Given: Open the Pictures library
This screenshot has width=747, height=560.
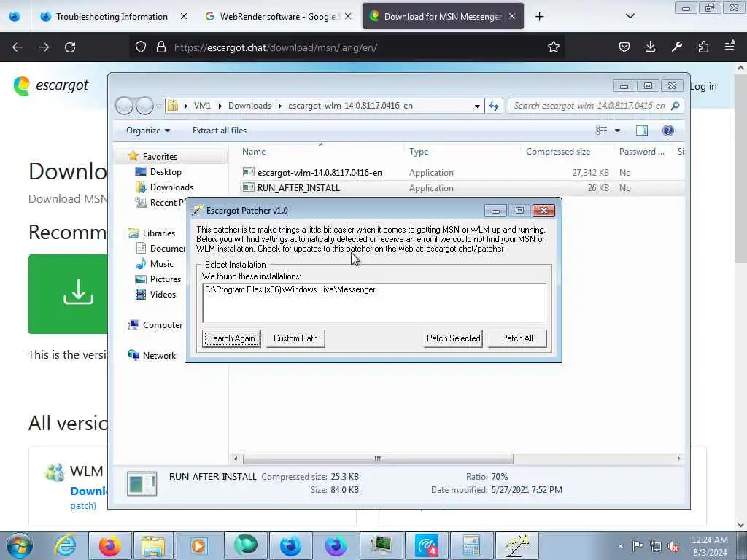Looking at the screenshot, I should tap(165, 279).
